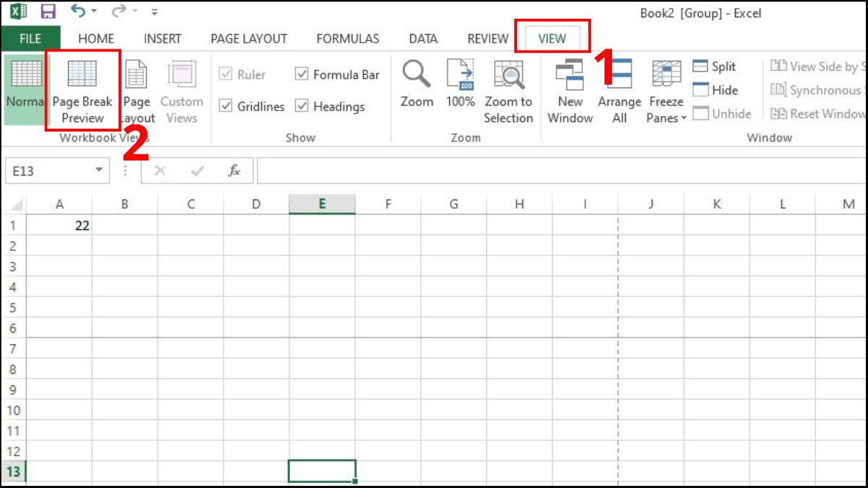Click the Cancel X icon in formula bar
This screenshot has width=868, height=488.
160,171
